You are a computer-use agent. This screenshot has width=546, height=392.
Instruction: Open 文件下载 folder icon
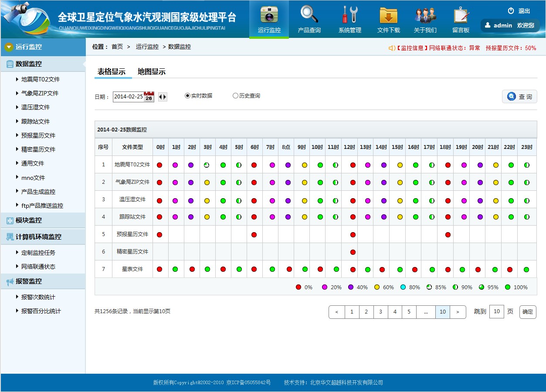tap(388, 15)
